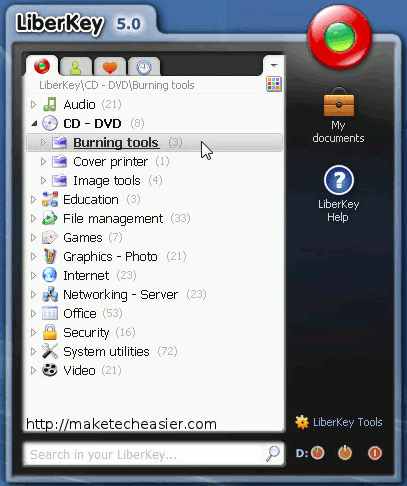Viewport: 407px width, 486px height.
Task: Click the big red LiberKey logo button
Action: (339, 36)
